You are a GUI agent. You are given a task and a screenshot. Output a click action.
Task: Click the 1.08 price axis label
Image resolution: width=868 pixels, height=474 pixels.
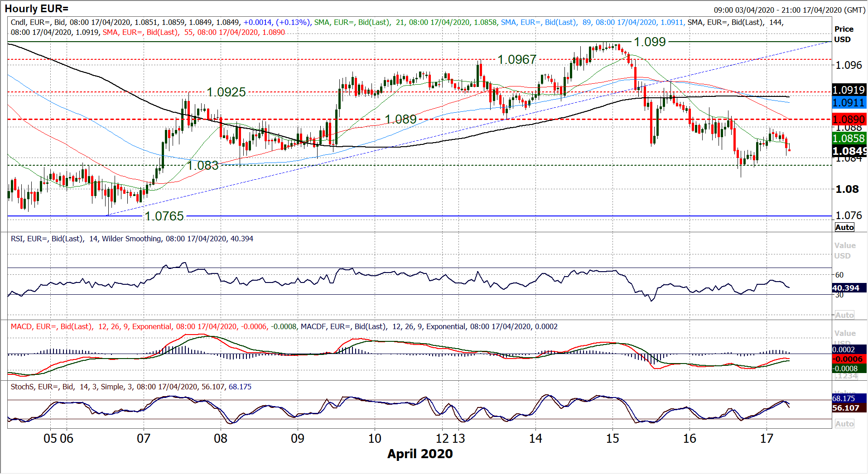click(847, 189)
